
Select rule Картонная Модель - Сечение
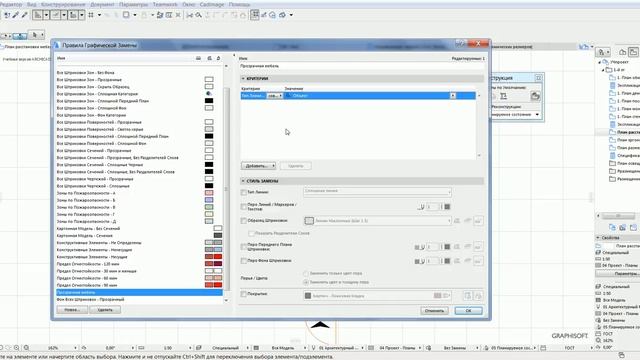[84, 236]
